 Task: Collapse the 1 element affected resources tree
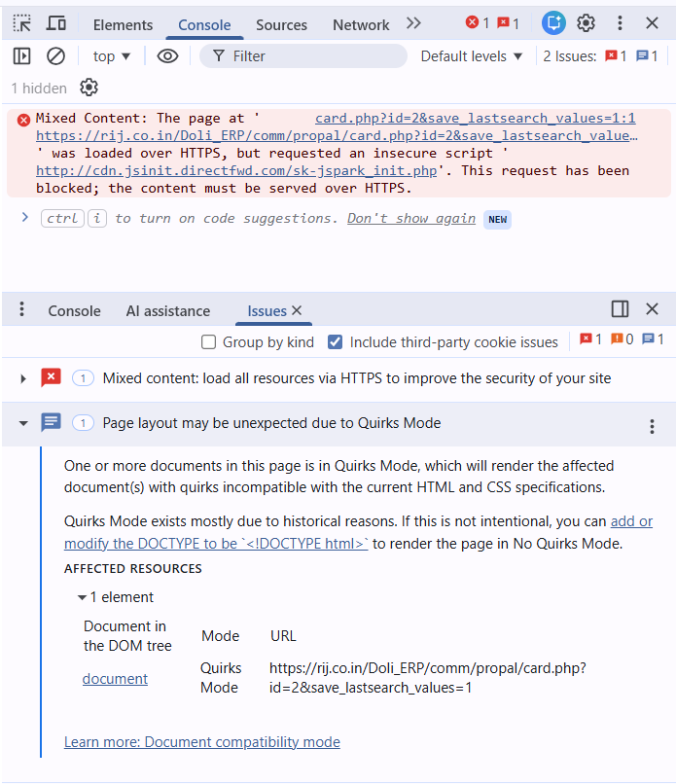pyautogui.click(x=82, y=597)
